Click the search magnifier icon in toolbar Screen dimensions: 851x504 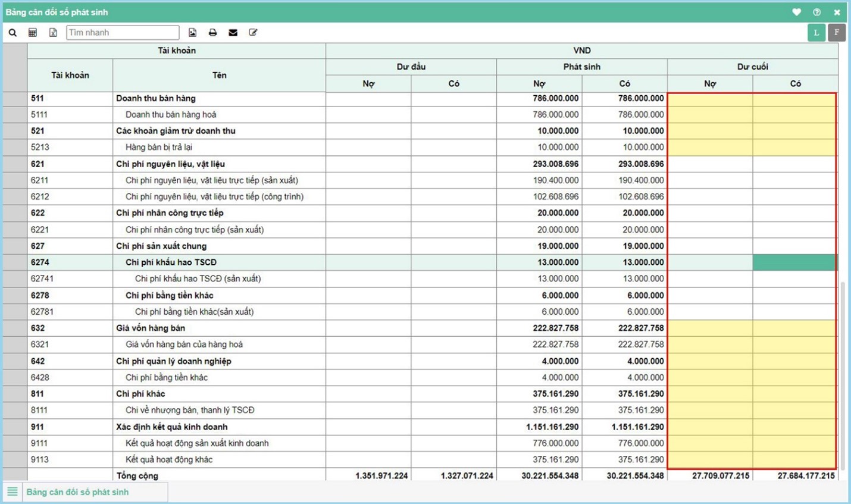[12, 33]
